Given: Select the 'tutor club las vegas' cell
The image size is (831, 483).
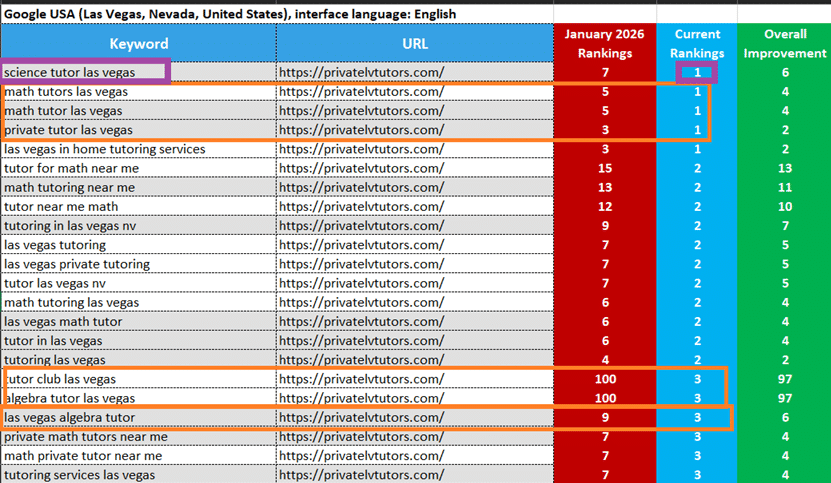Looking at the screenshot, I should (x=138, y=379).
